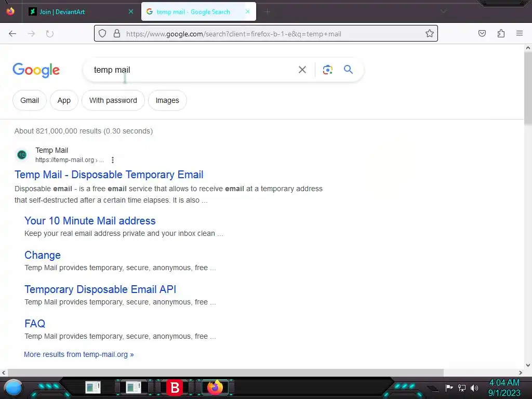
Task: Open the second document window taskbar icon
Action: [134, 387]
